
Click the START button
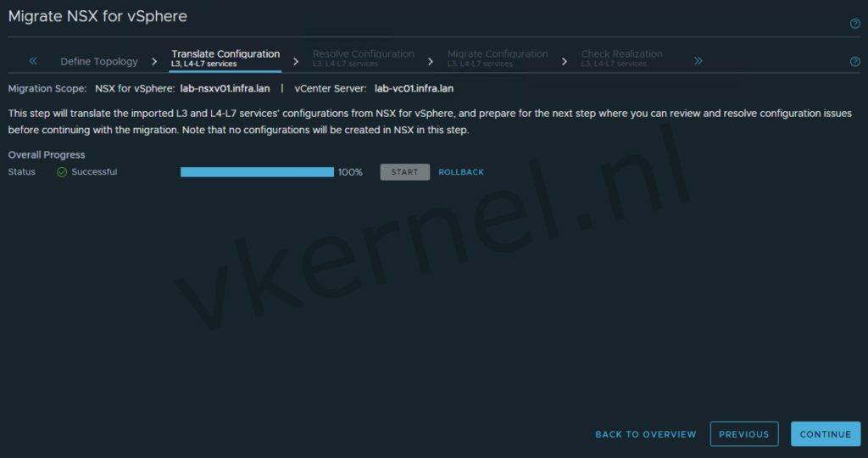pos(404,172)
